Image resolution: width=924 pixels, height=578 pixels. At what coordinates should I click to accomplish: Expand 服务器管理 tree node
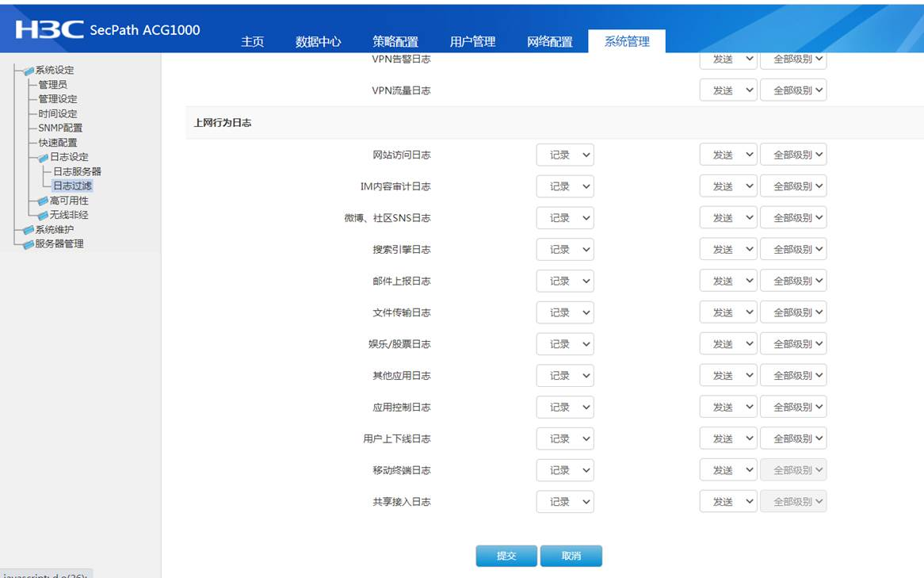click(x=59, y=243)
